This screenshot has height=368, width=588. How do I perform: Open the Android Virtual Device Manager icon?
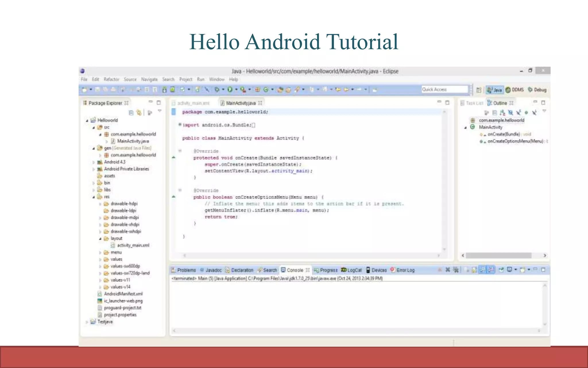[x=173, y=90]
